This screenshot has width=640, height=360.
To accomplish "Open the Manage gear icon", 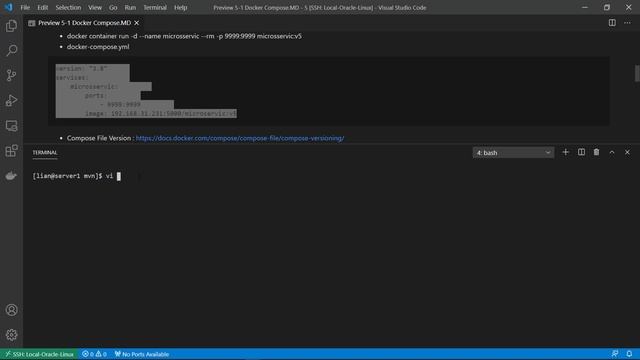I will coord(11,335).
